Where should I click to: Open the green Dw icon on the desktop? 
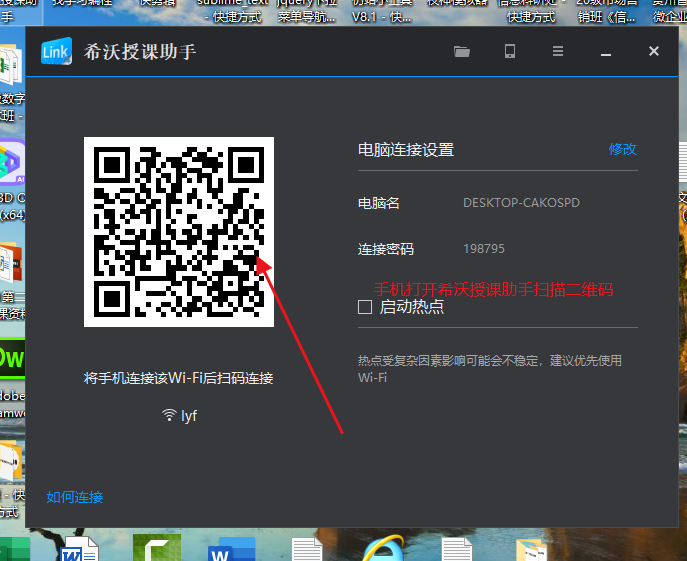tap(12, 359)
